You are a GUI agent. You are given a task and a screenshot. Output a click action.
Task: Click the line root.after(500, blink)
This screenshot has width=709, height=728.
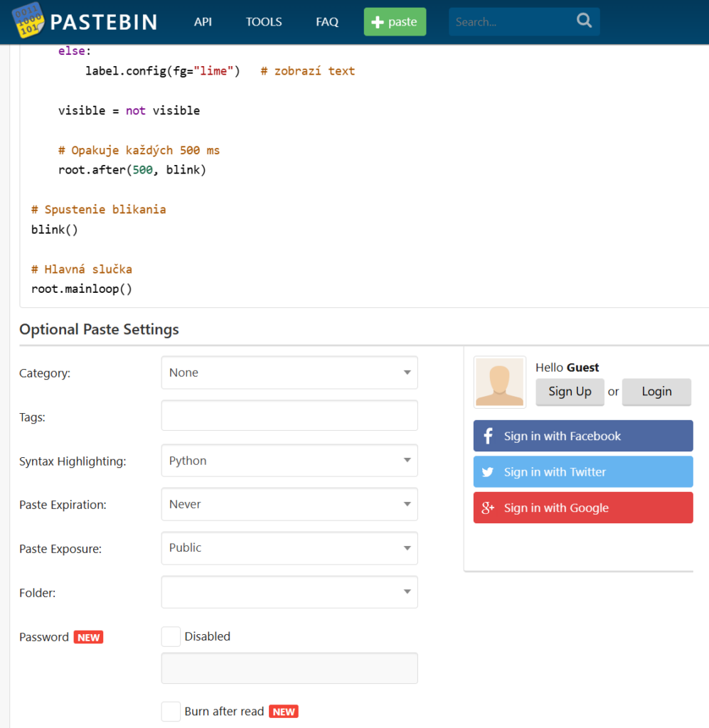pyautogui.click(x=132, y=170)
